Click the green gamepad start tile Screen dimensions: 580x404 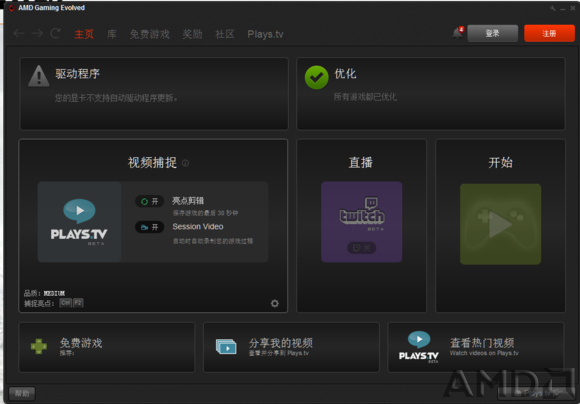(x=500, y=224)
